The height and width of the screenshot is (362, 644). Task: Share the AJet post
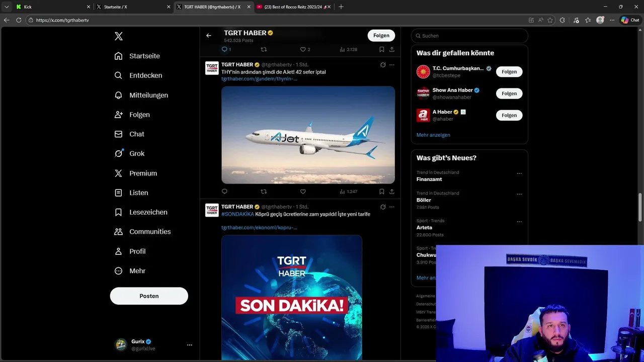coord(392,192)
